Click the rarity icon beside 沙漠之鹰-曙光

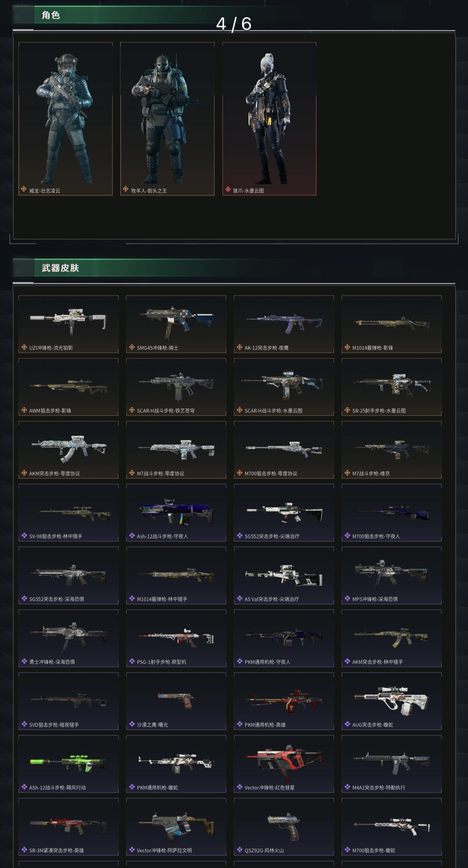(132, 724)
